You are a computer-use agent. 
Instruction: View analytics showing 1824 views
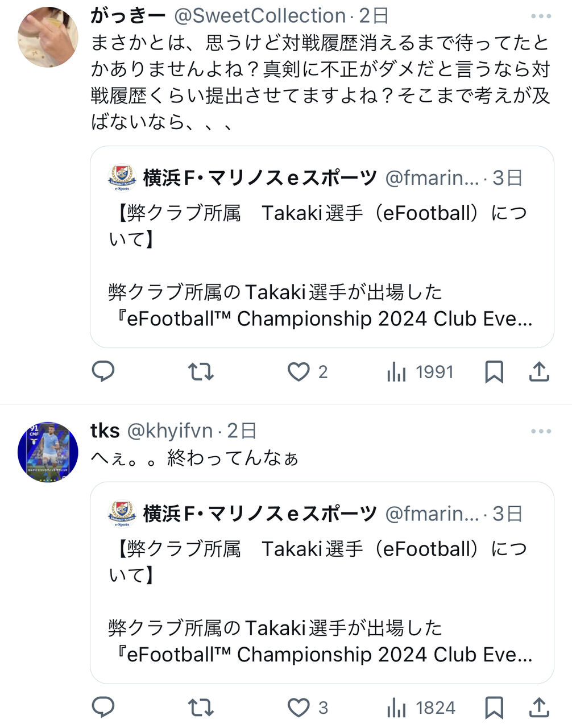(x=421, y=708)
